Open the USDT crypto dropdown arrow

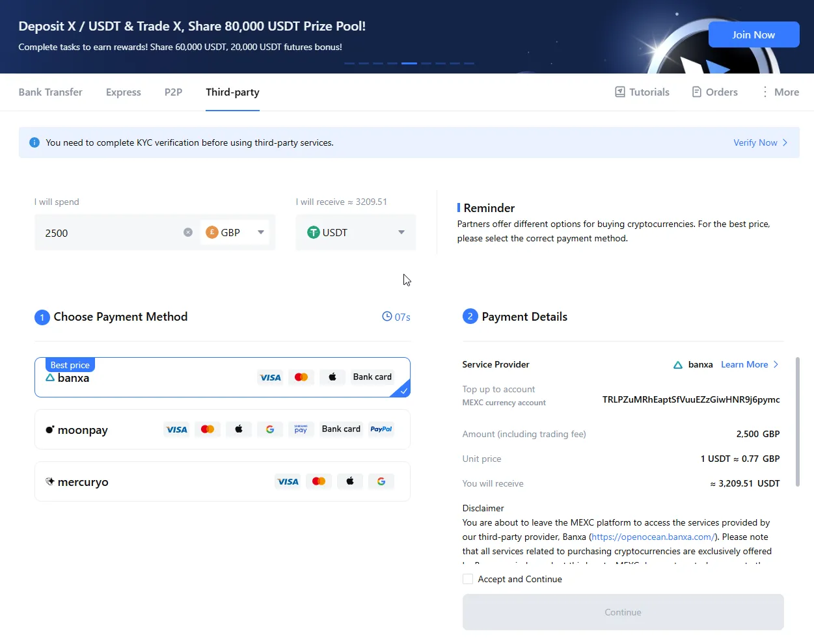point(401,232)
